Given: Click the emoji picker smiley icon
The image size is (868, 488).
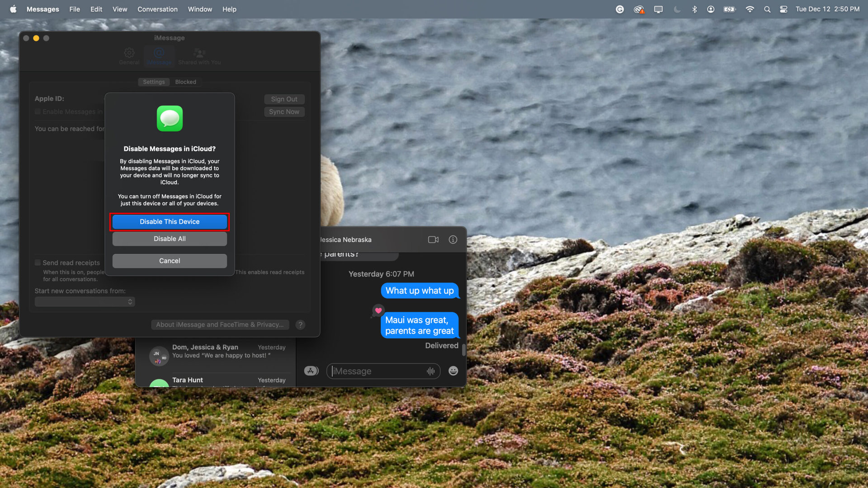Looking at the screenshot, I should tap(453, 371).
